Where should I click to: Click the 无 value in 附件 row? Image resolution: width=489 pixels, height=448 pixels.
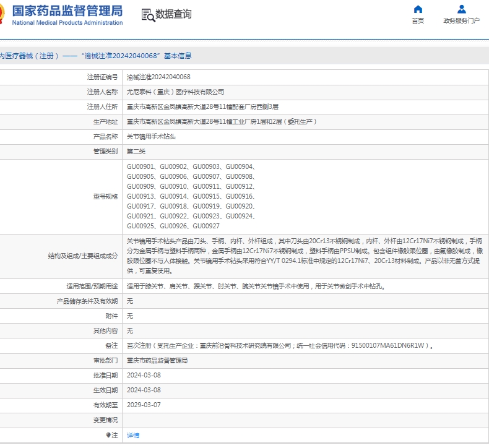130,316
